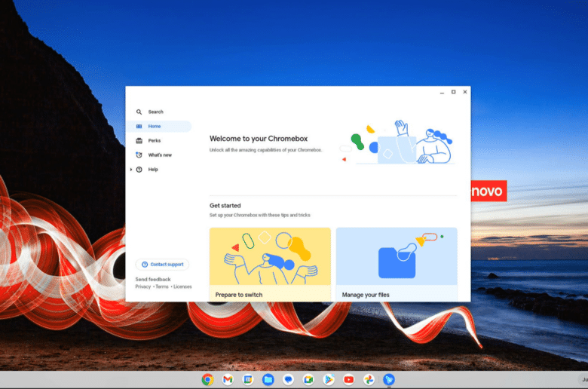Minimize the Explore window
Image resolution: width=588 pixels, height=389 pixels.
(x=442, y=92)
